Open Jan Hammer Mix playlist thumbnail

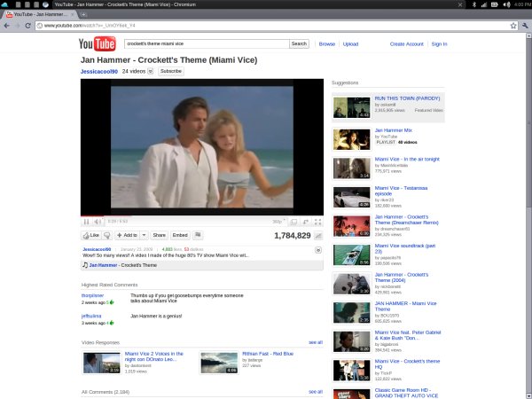click(x=351, y=139)
